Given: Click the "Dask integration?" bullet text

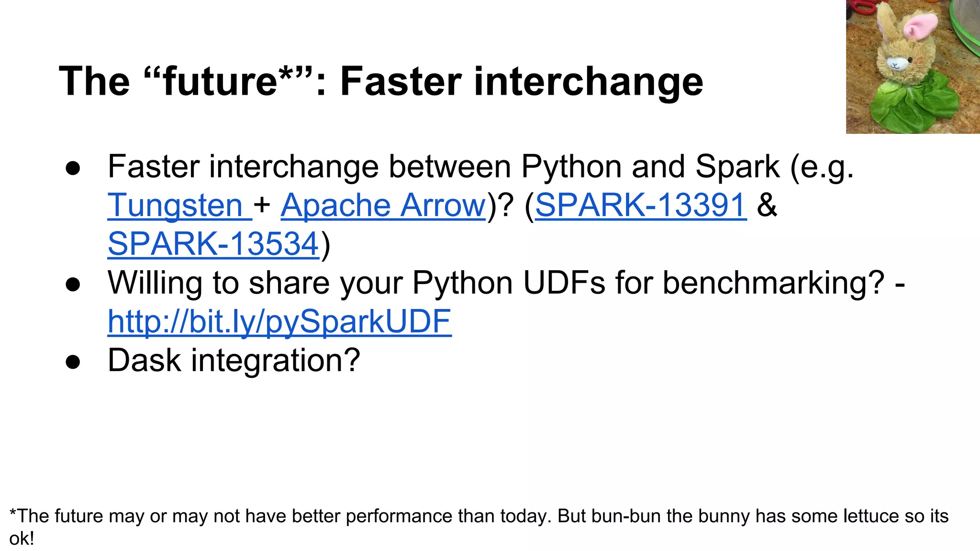Looking at the screenshot, I should (234, 360).
